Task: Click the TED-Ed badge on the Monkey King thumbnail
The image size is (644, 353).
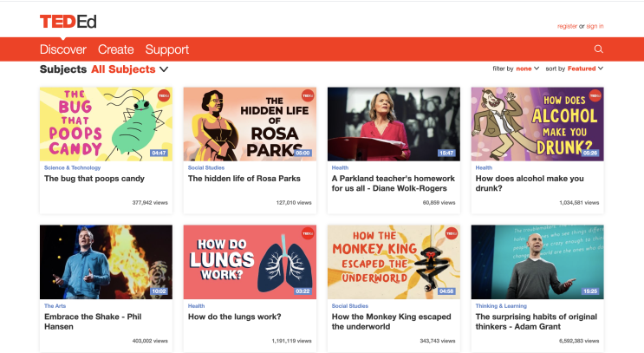Action: tap(451, 232)
